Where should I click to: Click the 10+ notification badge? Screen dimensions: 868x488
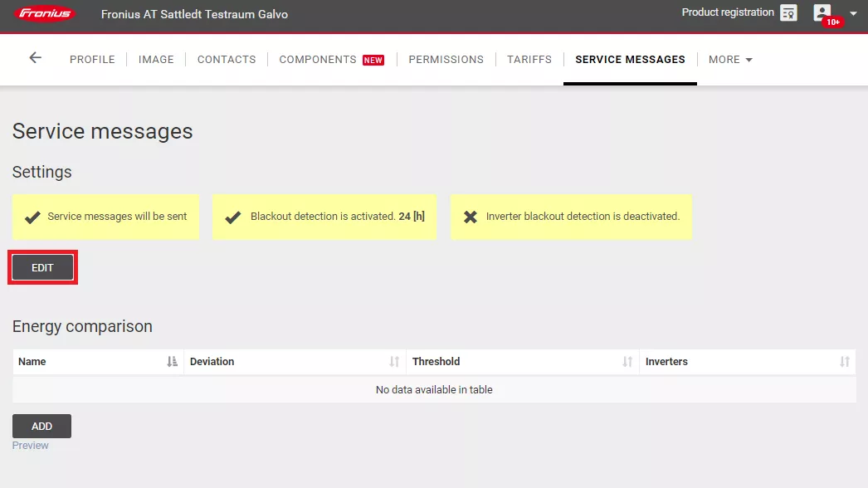click(x=833, y=22)
